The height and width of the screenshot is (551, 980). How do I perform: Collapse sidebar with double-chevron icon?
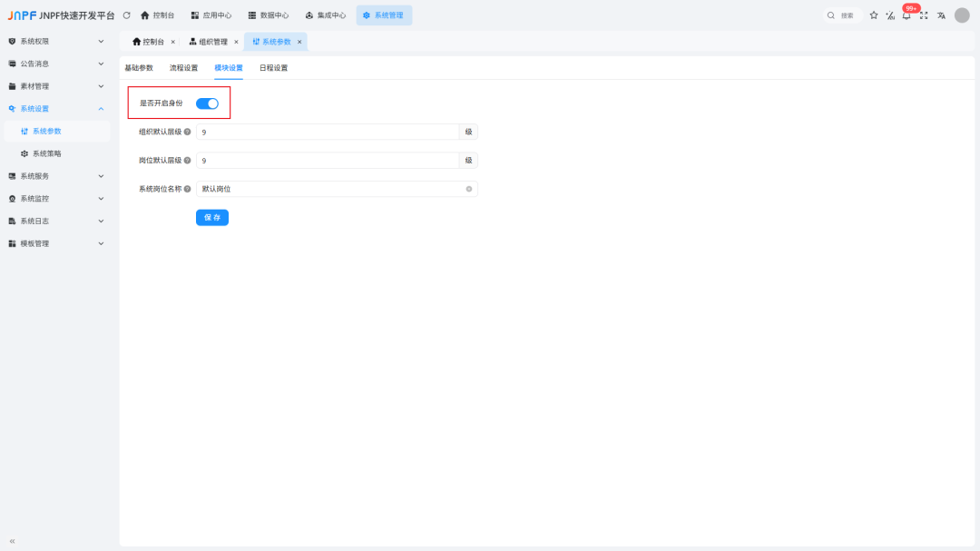pos(12,541)
